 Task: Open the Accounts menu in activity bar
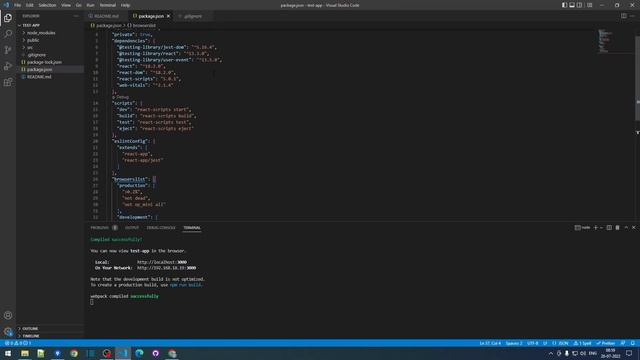tap(8, 315)
